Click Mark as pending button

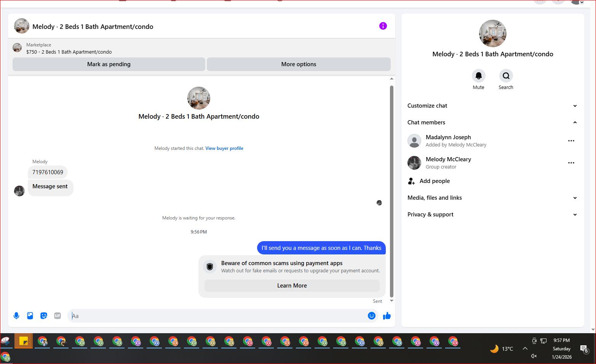[109, 64]
